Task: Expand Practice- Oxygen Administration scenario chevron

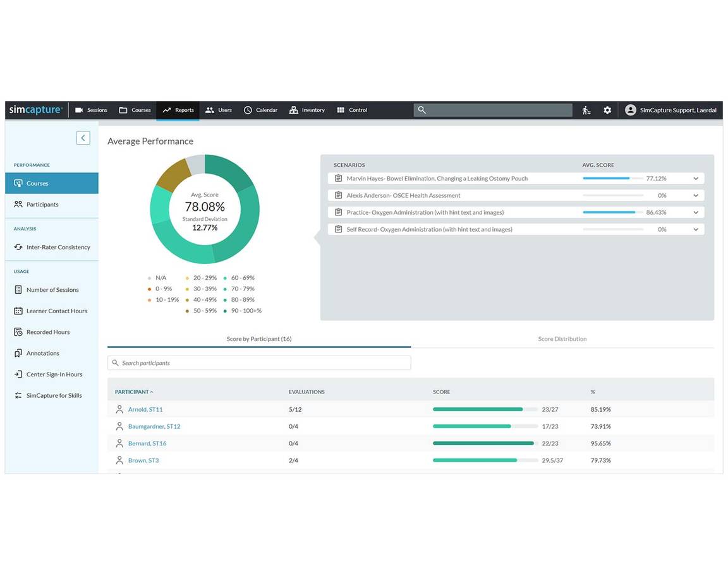Action: (x=696, y=213)
